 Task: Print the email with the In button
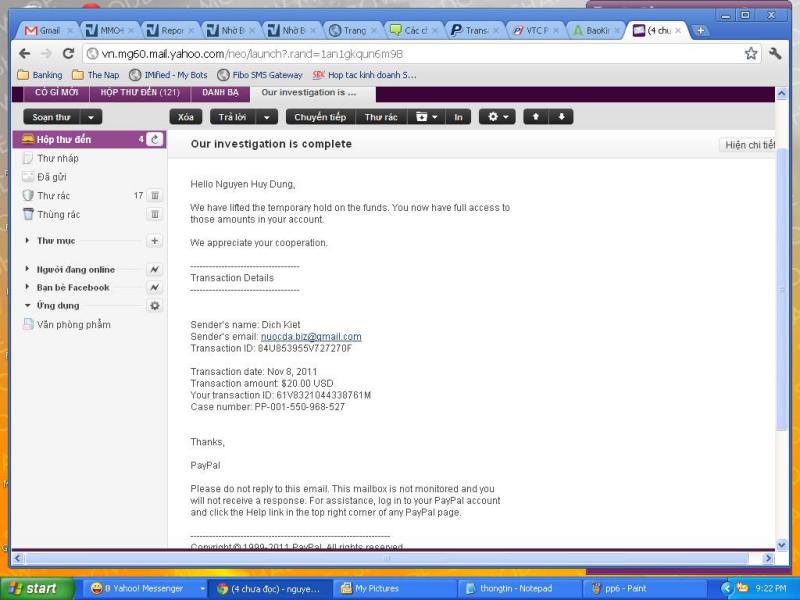pos(458,117)
